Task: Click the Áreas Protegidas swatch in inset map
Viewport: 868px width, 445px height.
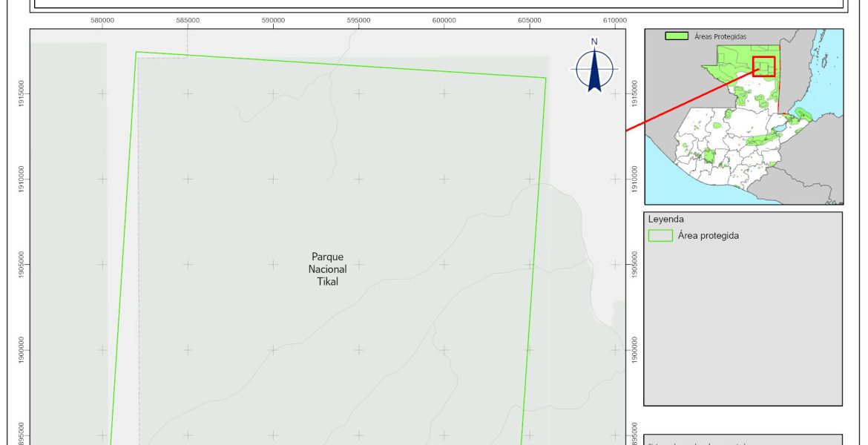Action: point(677,36)
